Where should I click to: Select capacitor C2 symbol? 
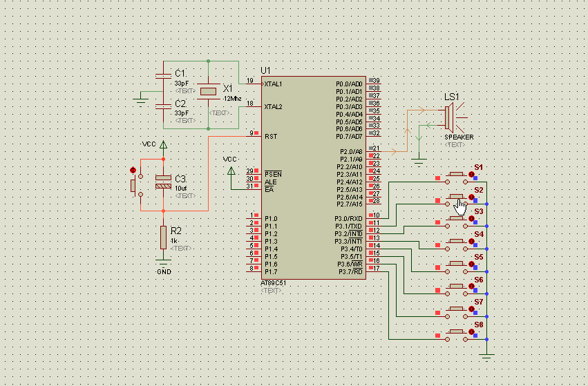coord(164,106)
